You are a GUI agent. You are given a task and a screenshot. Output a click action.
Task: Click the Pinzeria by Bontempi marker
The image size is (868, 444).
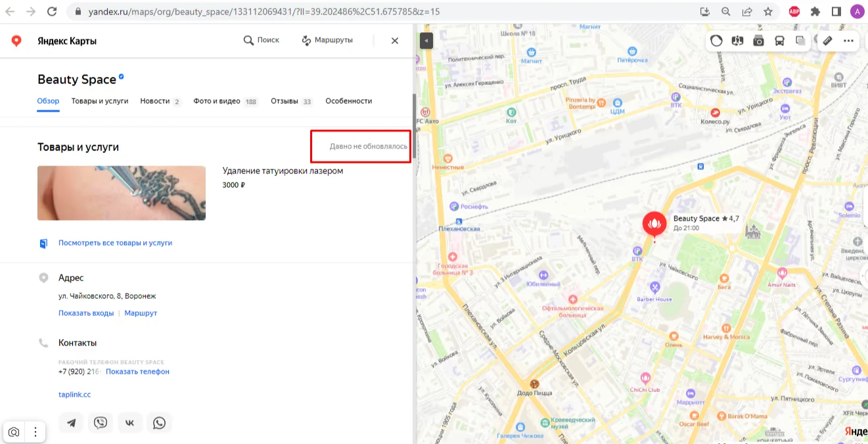click(x=601, y=102)
